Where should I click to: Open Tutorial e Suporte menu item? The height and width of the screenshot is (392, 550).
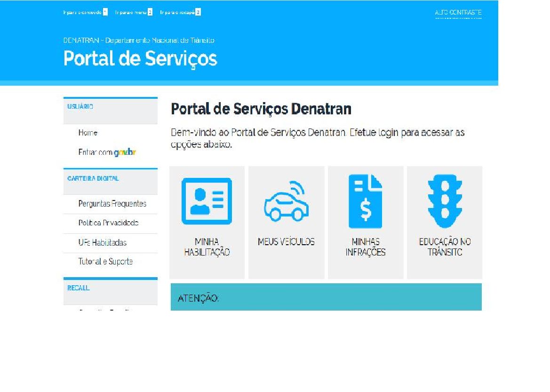click(x=105, y=262)
